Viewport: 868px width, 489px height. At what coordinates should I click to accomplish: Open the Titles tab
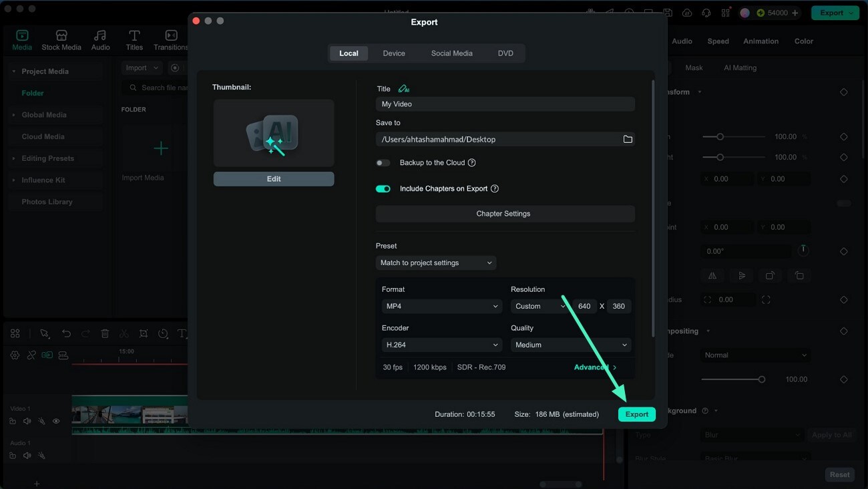pyautogui.click(x=134, y=39)
